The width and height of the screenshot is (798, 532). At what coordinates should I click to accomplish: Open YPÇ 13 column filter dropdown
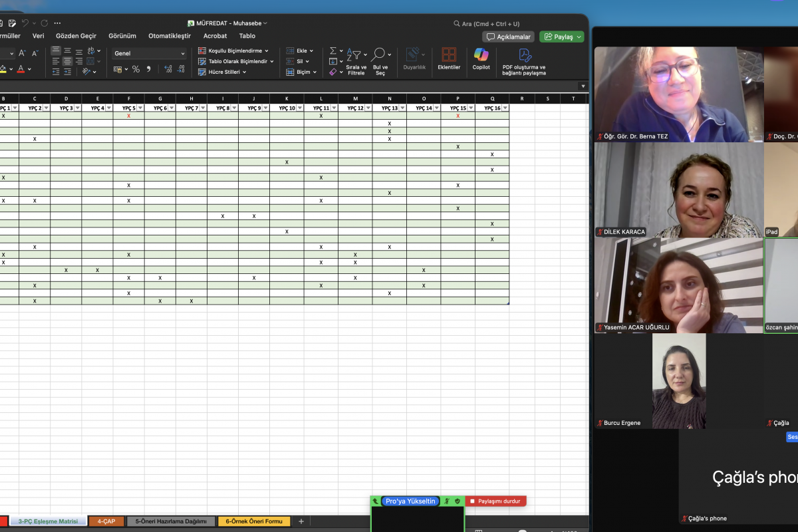(x=402, y=108)
